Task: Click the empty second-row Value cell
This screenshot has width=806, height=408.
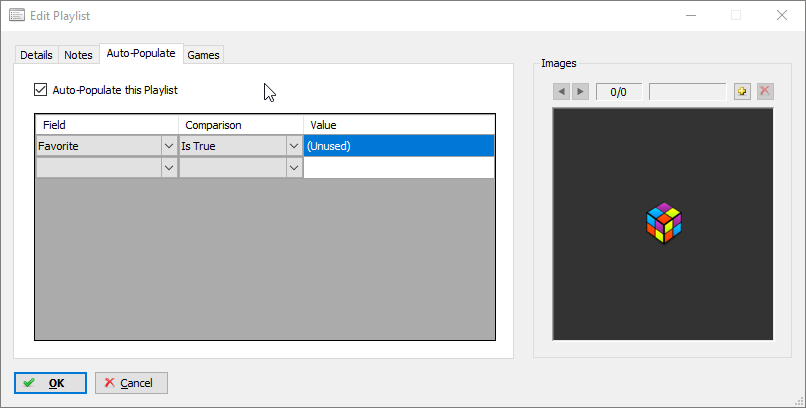Action: [x=399, y=168]
